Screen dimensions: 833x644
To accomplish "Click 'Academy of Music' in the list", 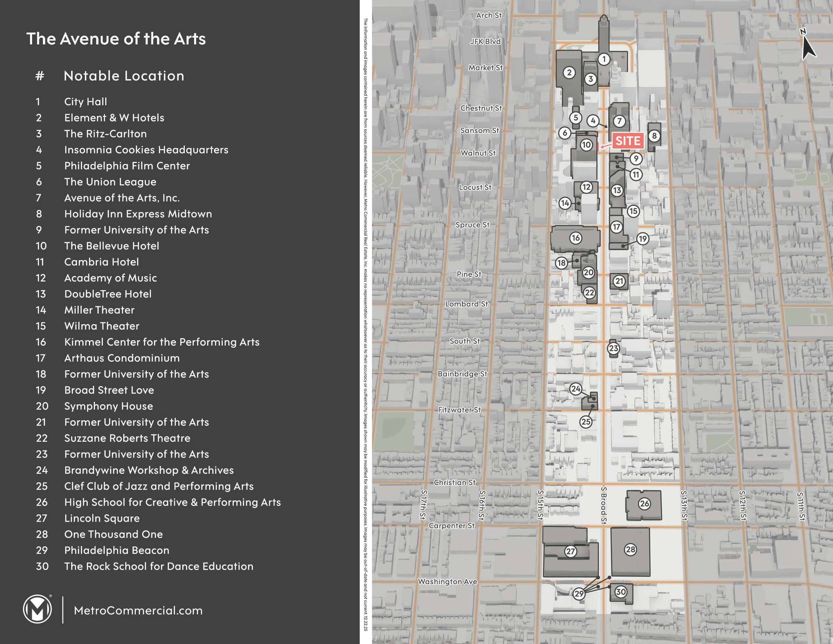I will 111,278.
